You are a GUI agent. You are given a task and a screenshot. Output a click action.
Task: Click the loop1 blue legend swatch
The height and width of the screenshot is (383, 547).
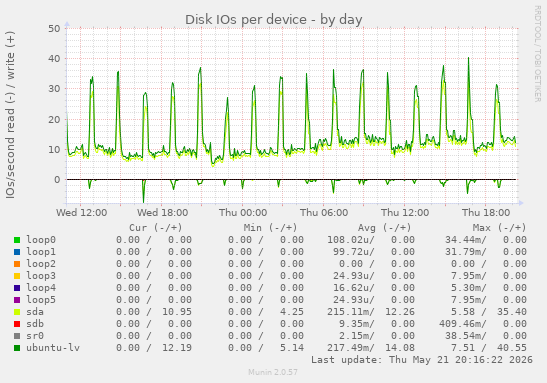click(x=17, y=252)
